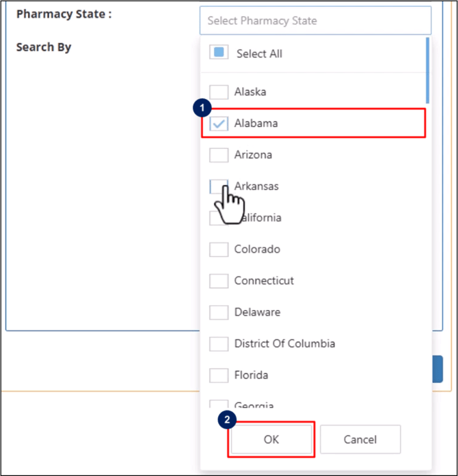Check the Georgia checkbox
This screenshot has height=476, width=458.
click(x=219, y=404)
